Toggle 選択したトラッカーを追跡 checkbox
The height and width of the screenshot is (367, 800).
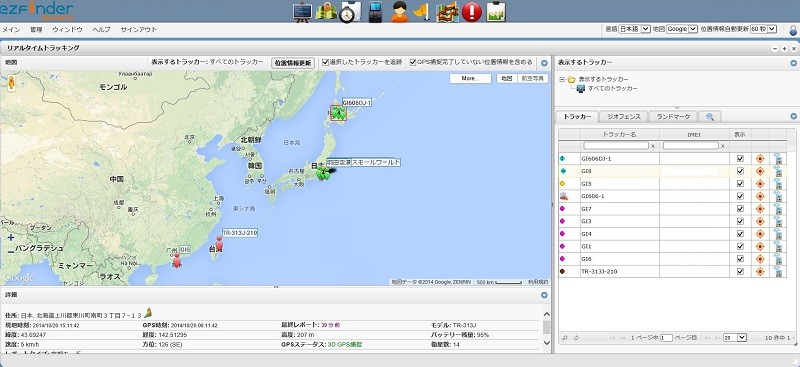[x=326, y=63]
